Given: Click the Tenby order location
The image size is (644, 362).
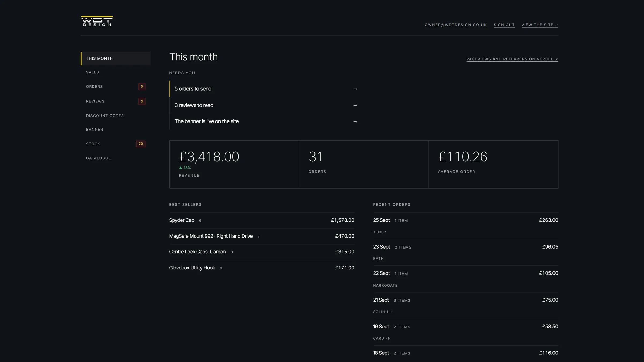Looking at the screenshot, I should click(x=380, y=232).
